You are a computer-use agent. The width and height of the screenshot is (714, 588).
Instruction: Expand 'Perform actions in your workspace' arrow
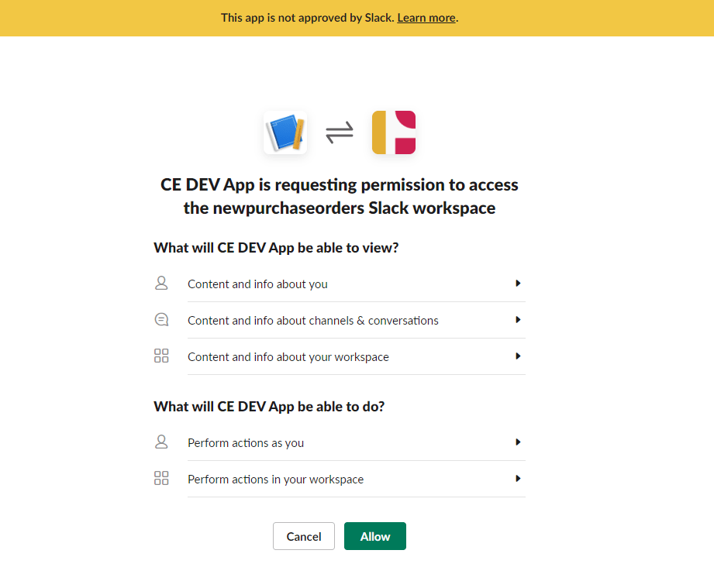click(518, 479)
